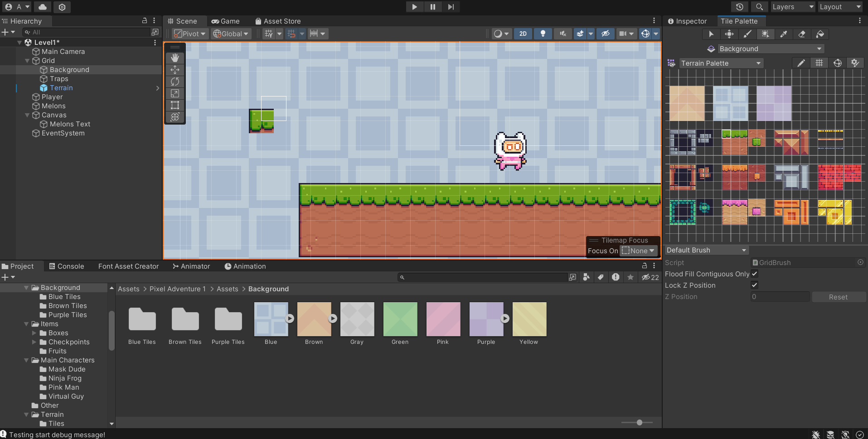Select the Rotate tool in Scene overlay

click(175, 82)
